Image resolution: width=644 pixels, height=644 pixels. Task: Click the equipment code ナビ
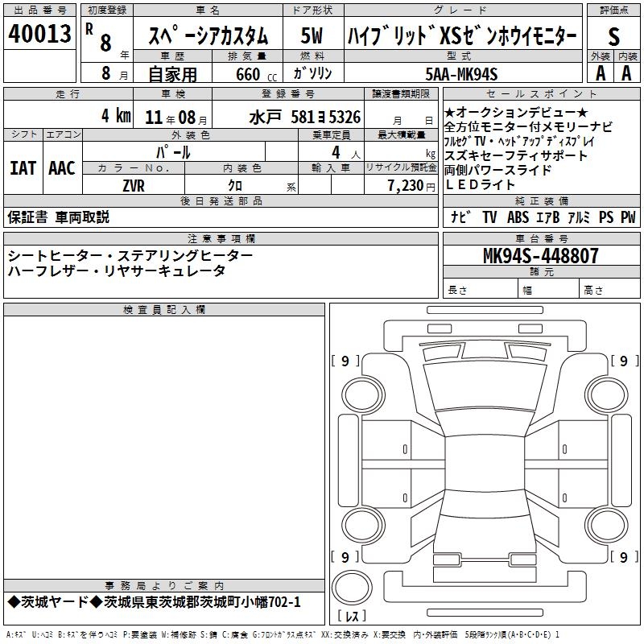[x=460, y=217]
